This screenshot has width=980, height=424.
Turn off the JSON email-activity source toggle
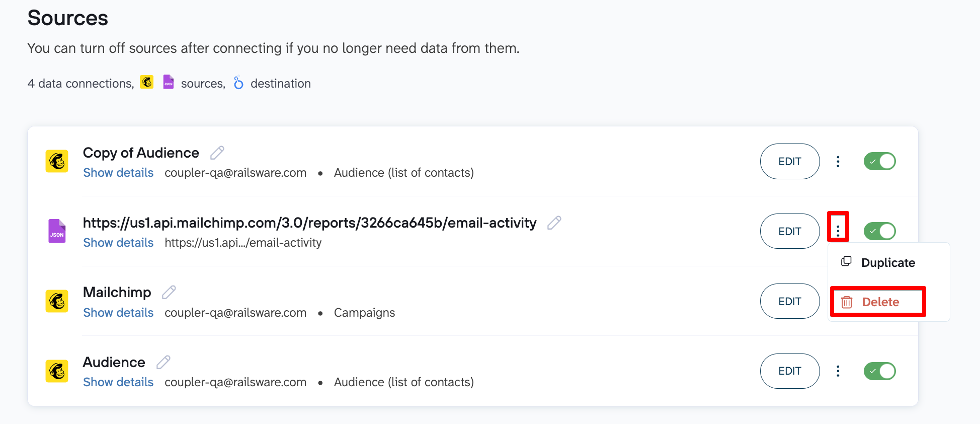click(879, 231)
